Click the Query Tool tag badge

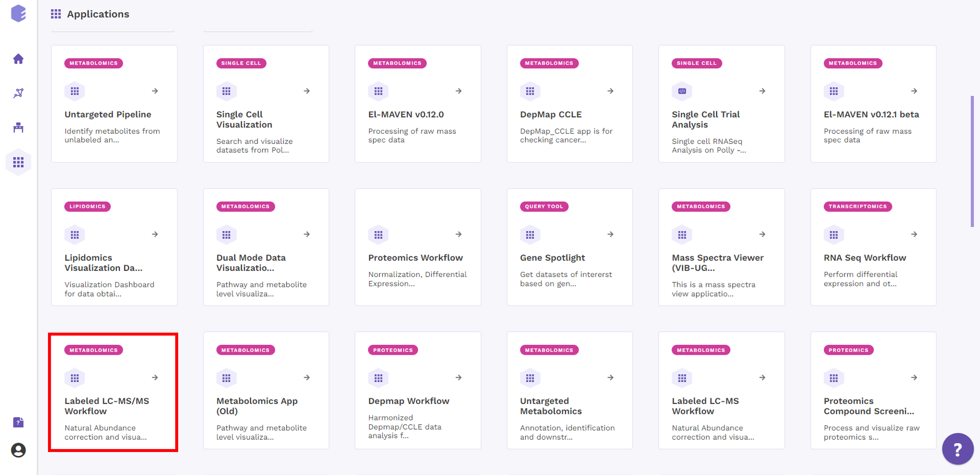click(544, 206)
